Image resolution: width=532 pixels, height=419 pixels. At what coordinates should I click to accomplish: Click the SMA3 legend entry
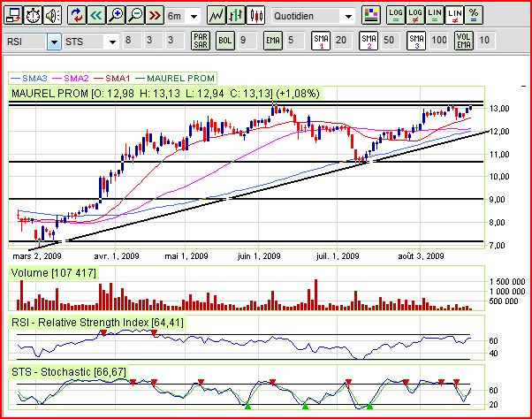[x=29, y=79]
